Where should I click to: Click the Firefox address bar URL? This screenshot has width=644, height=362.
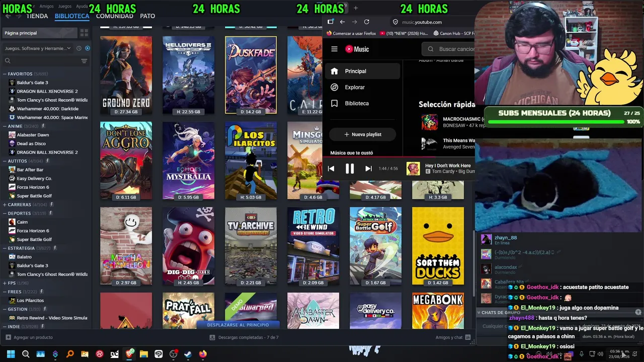click(x=422, y=22)
